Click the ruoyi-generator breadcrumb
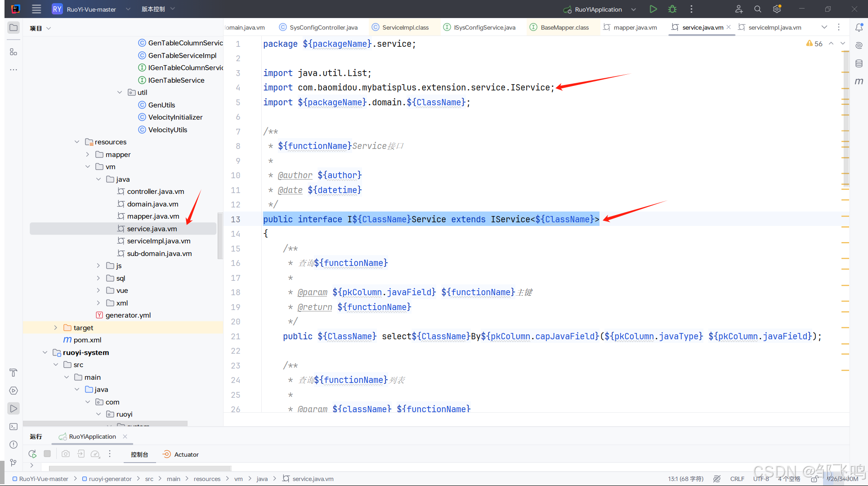Image resolution: width=868 pixels, height=486 pixels. 107,479
